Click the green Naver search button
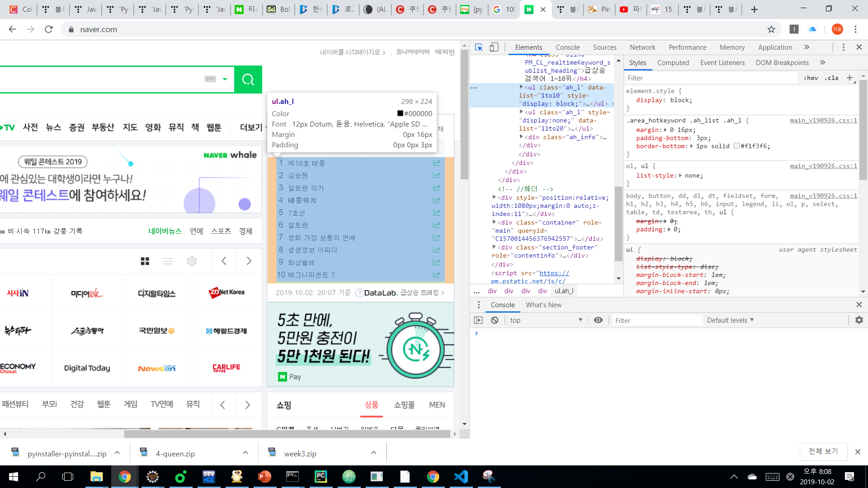 point(248,80)
